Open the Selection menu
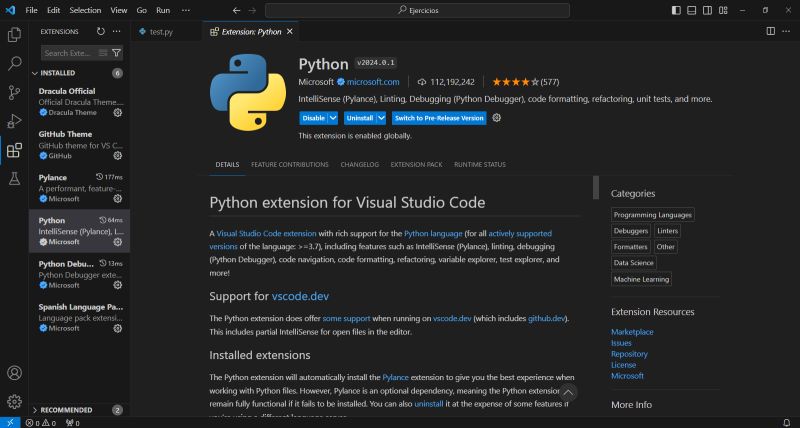 click(x=85, y=10)
